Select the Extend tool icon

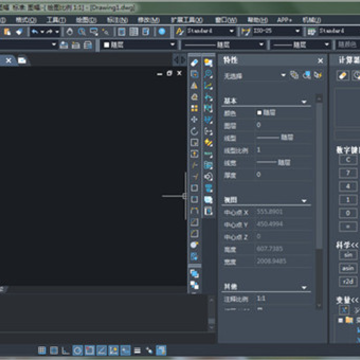point(194,177)
